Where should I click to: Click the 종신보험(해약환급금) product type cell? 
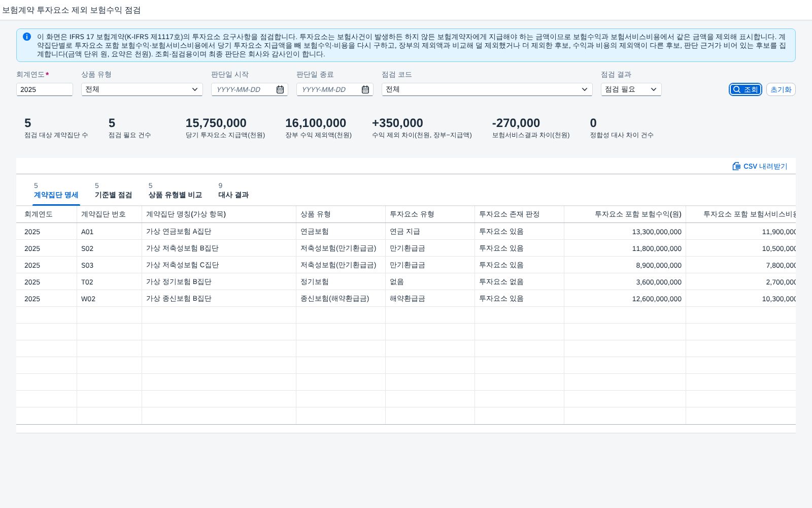341,299
